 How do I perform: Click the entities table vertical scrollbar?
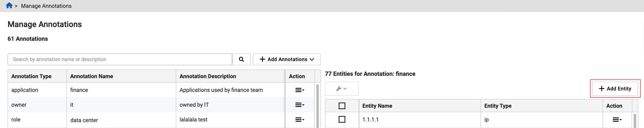635,120
